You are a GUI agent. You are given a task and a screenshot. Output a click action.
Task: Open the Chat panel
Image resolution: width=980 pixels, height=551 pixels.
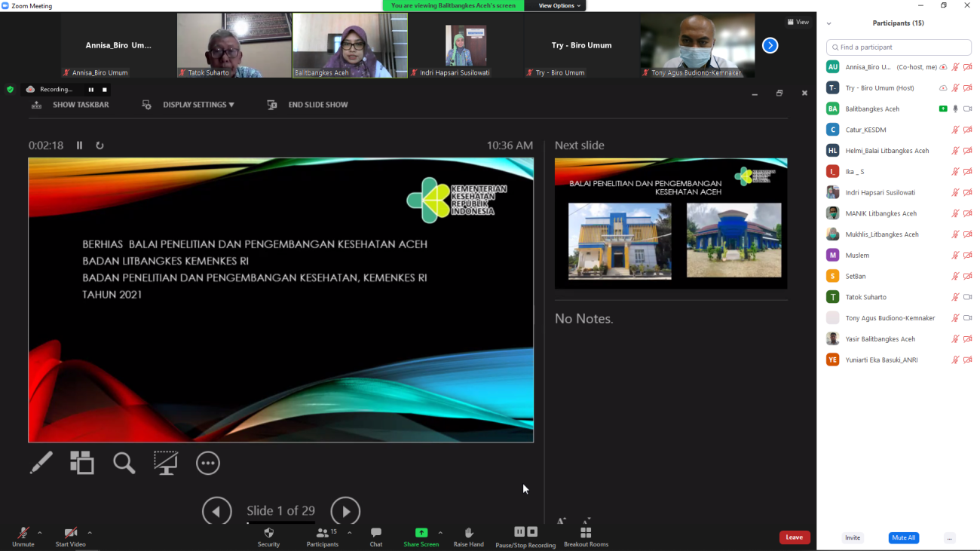click(x=375, y=536)
